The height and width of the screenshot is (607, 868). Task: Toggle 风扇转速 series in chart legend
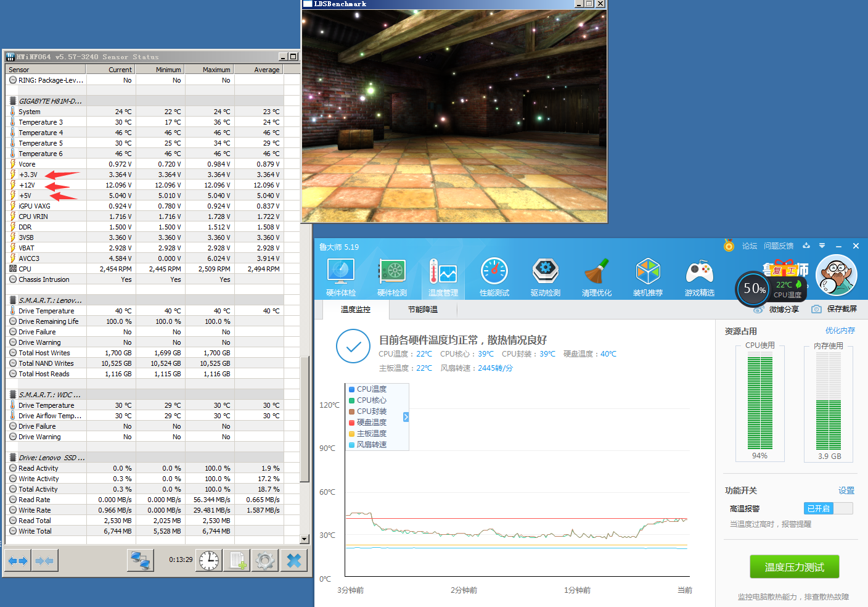click(x=367, y=445)
